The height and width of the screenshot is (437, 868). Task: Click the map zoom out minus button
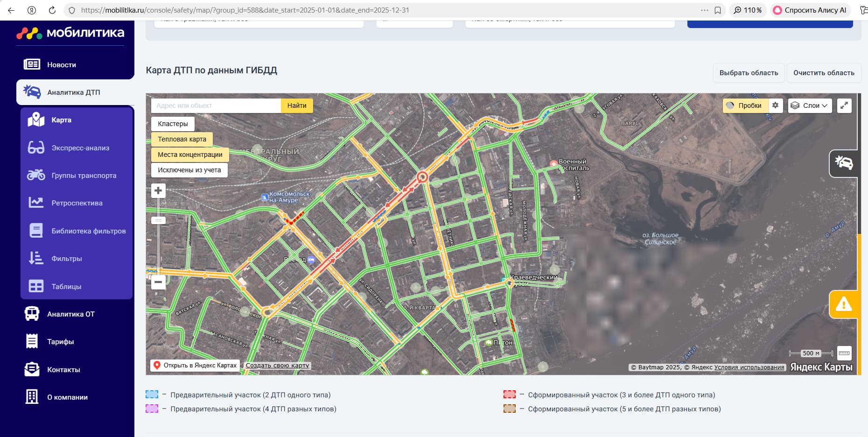[158, 282]
